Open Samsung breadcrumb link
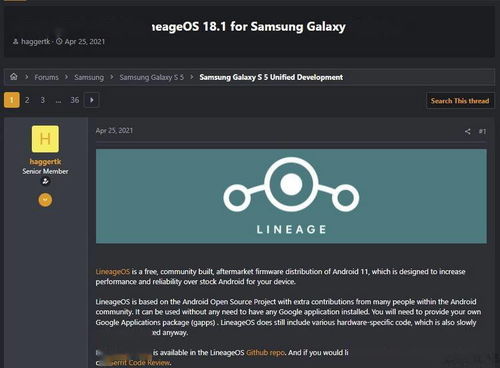Viewport: 500px width, 368px height. [x=89, y=77]
